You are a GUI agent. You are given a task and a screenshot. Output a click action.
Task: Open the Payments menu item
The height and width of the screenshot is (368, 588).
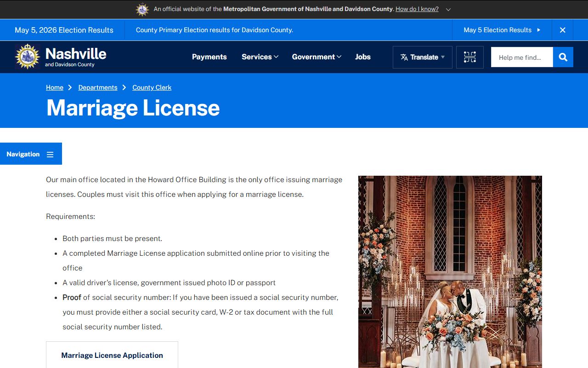point(209,57)
